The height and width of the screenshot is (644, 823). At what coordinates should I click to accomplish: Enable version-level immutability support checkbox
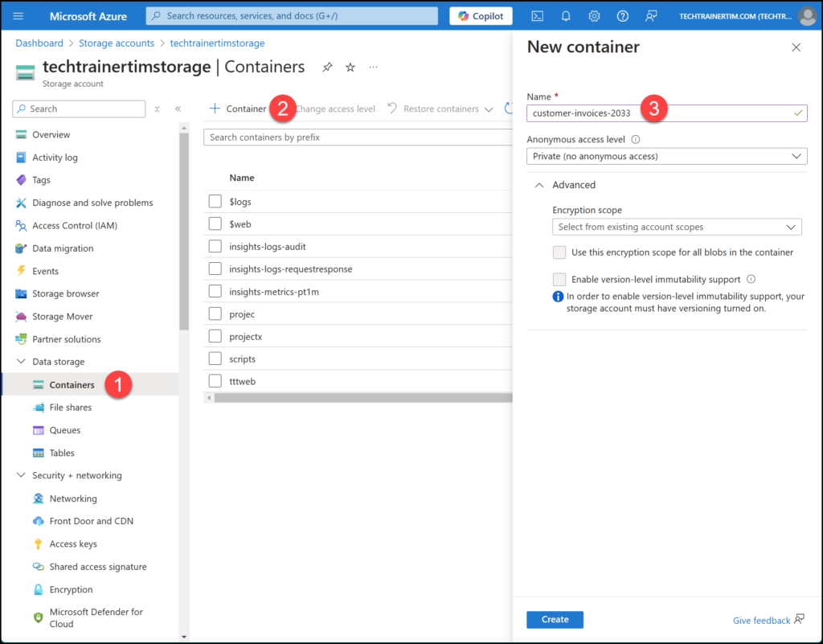click(559, 279)
